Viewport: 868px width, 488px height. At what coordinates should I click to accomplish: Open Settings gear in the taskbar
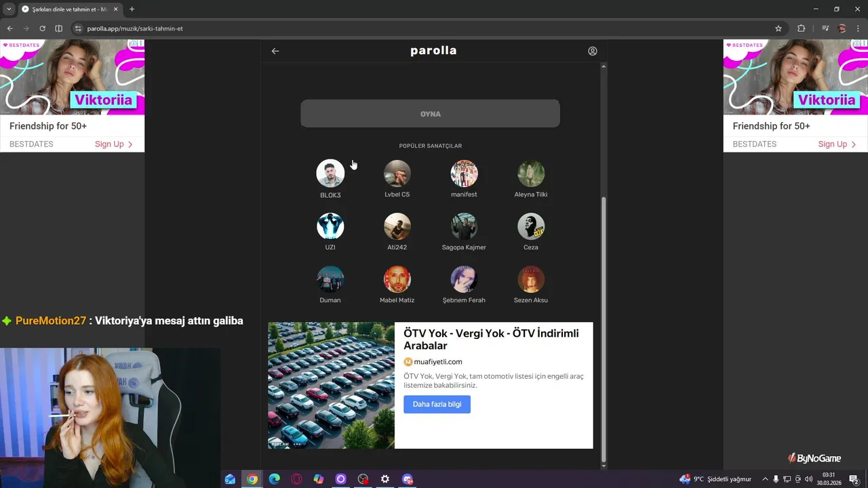click(x=385, y=479)
